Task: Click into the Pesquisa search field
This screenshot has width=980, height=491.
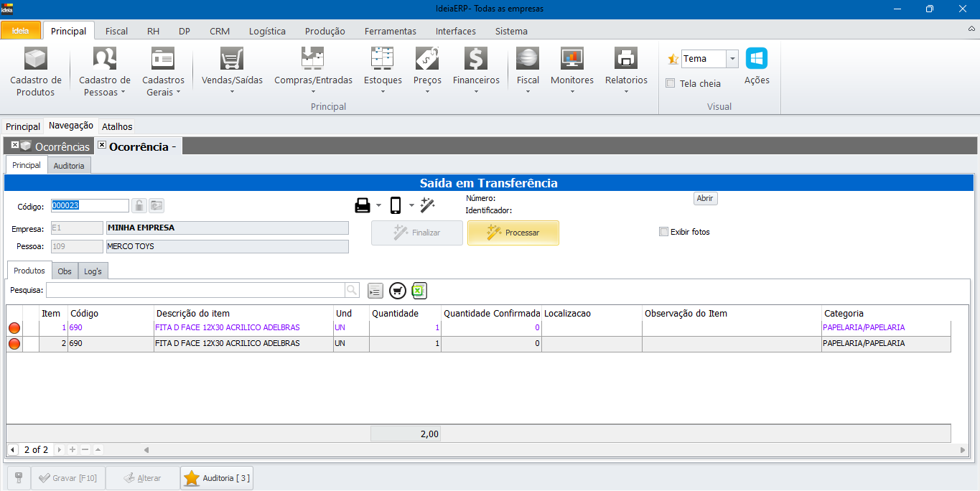Action: [x=195, y=290]
